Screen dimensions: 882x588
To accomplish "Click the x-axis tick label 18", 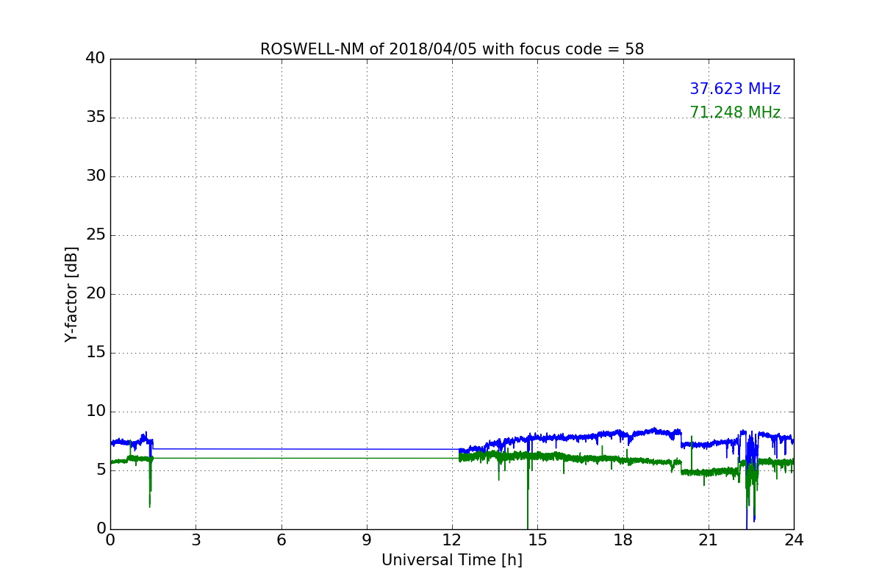I will tap(623, 540).
